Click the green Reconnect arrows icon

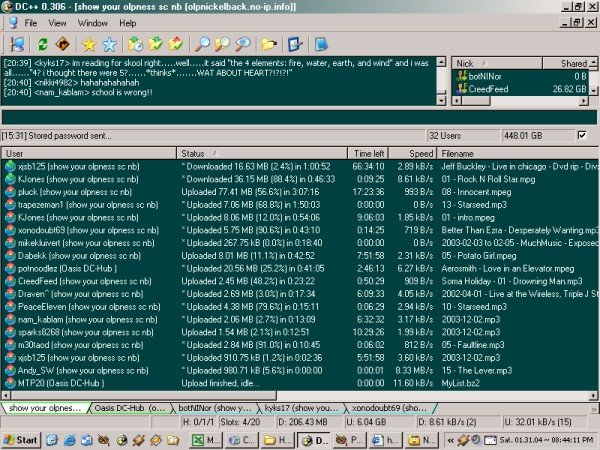pos(42,44)
